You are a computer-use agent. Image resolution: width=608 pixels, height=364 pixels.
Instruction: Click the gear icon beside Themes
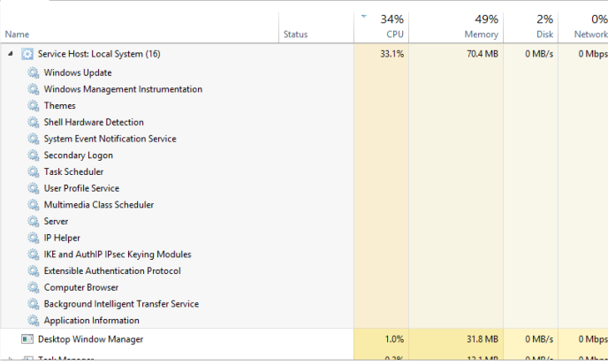click(x=34, y=106)
